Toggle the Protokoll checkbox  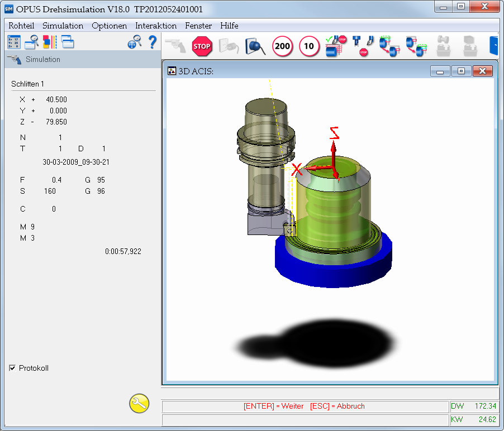point(12,368)
